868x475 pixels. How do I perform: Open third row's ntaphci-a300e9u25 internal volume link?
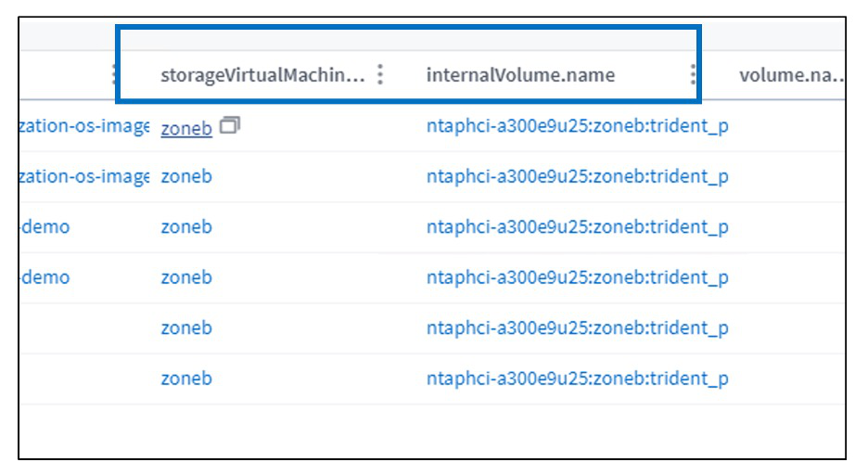pyautogui.click(x=577, y=227)
